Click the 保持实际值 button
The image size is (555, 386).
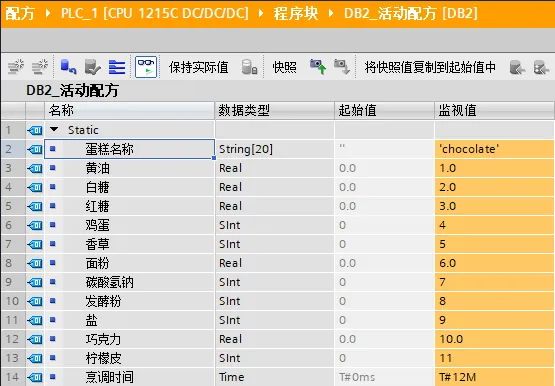click(199, 67)
